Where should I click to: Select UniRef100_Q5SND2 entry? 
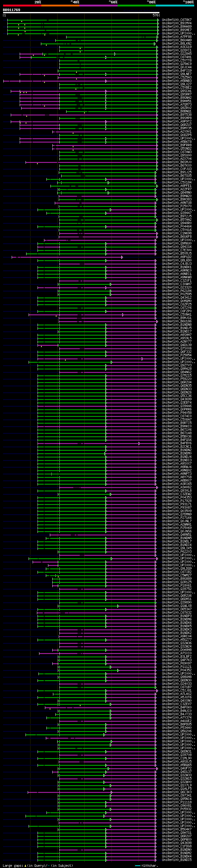[x=177, y=149]
